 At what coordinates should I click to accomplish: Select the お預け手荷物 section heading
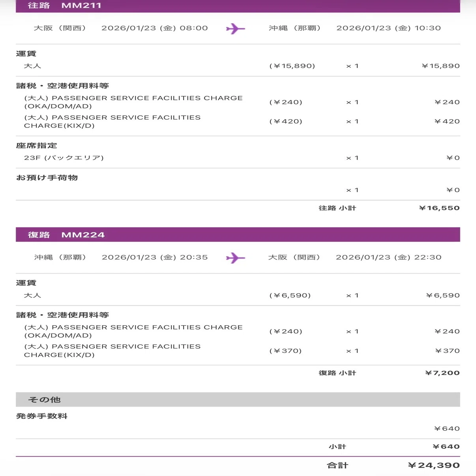[x=47, y=178]
